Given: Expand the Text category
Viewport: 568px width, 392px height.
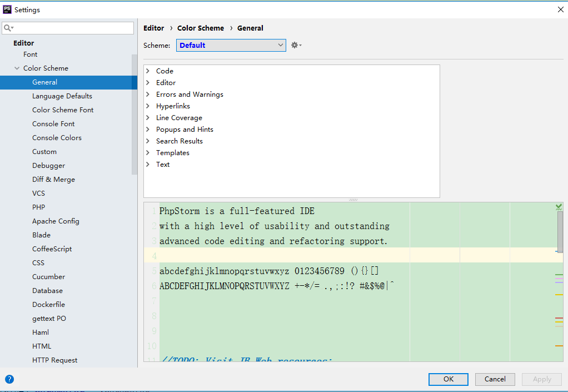Looking at the screenshot, I should 148,165.
